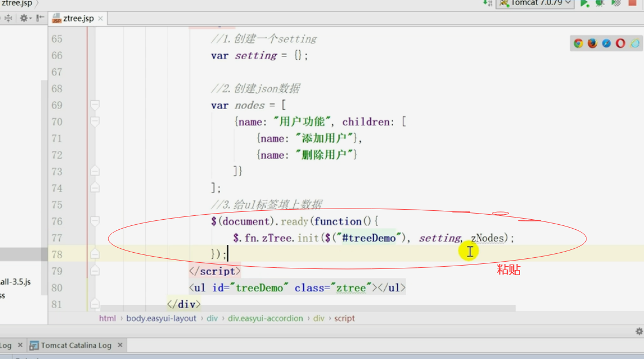Click the build project icon beside Tomcat

(x=488, y=3)
